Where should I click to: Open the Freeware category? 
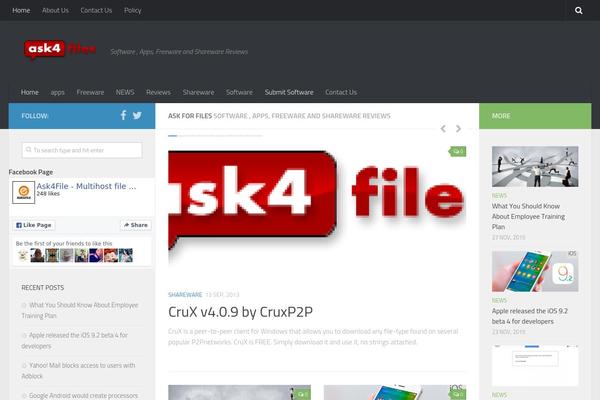click(90, 92)
